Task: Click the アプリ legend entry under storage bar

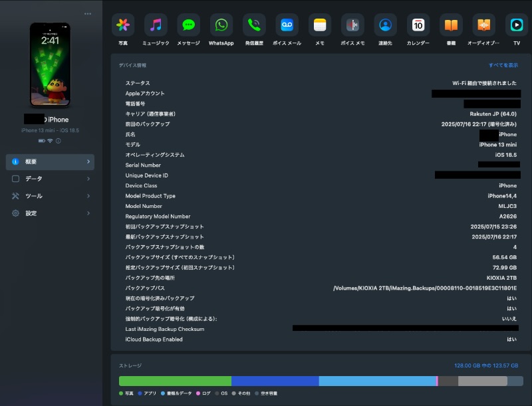Action: tap(147, 393)
